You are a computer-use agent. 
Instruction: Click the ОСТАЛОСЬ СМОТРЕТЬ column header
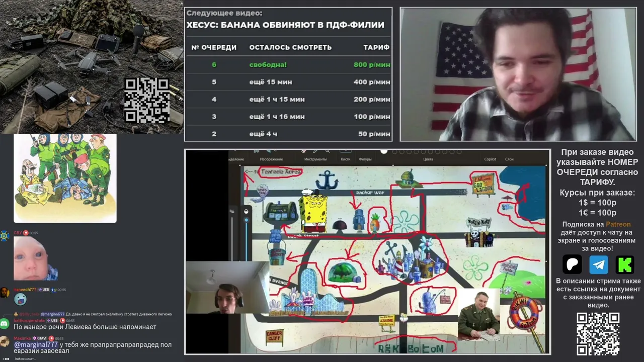click(x=290, y=47)
